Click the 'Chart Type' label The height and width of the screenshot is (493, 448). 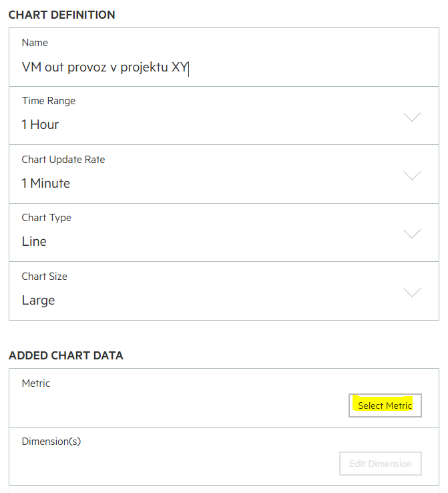(x=47, y=218)
